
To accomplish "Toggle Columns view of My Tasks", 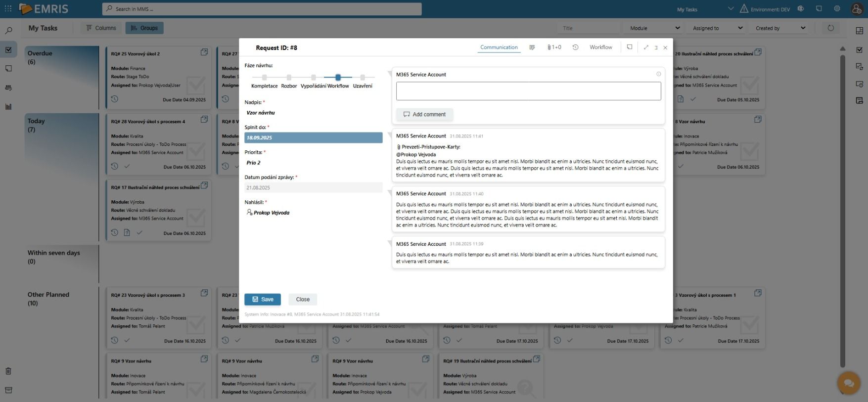I will click(x=101, y=28).
